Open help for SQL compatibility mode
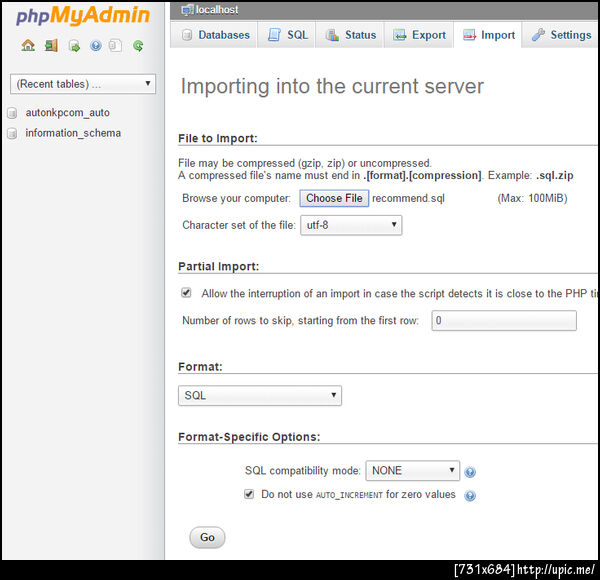 [x=470, y=472]
